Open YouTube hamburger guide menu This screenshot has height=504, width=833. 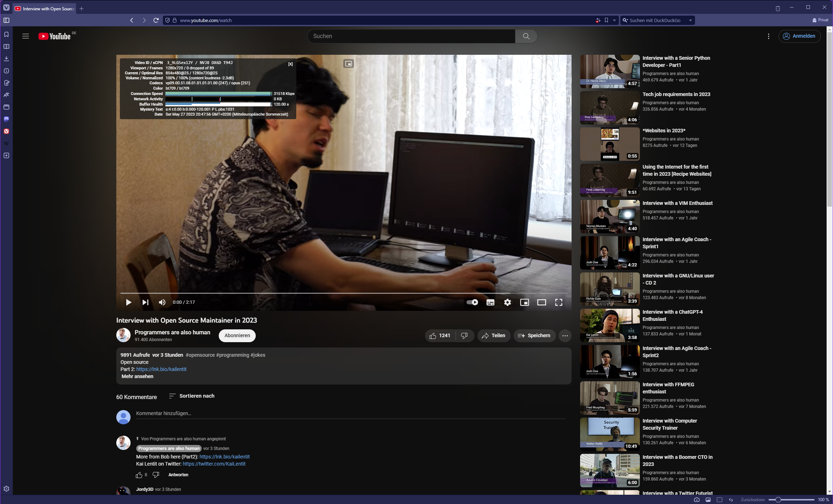pos(26,36)
